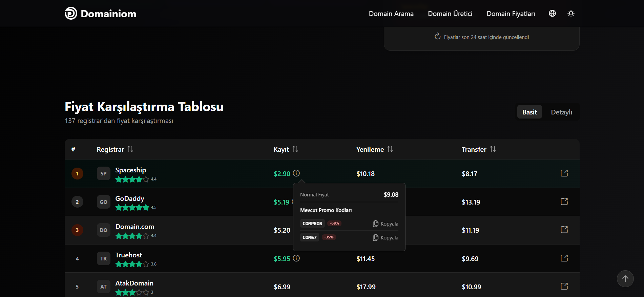644x297 pixels.
Task: Sort table by Registrar column
Action: (115, 149)
